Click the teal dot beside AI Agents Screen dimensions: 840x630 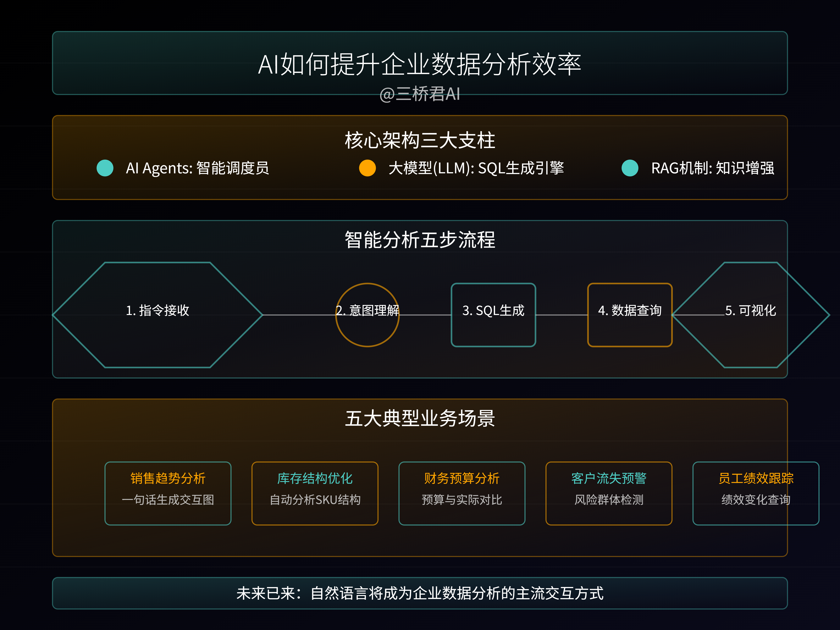pos(105,168)
